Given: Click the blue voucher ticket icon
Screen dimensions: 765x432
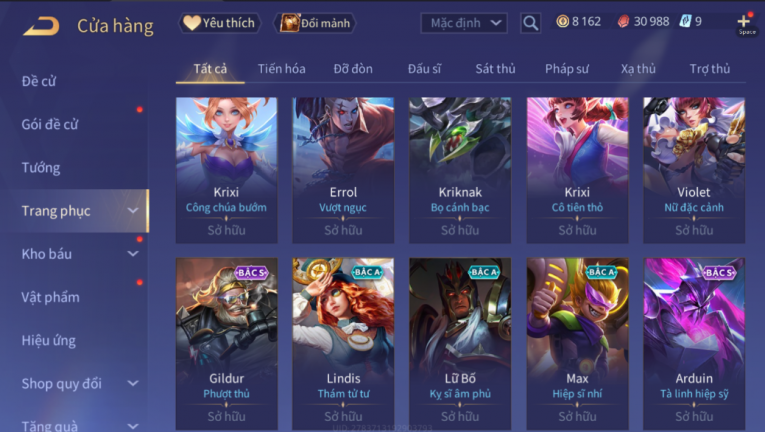Looking at the screenshot, I should pyautogui.click(x=685, y=21).
